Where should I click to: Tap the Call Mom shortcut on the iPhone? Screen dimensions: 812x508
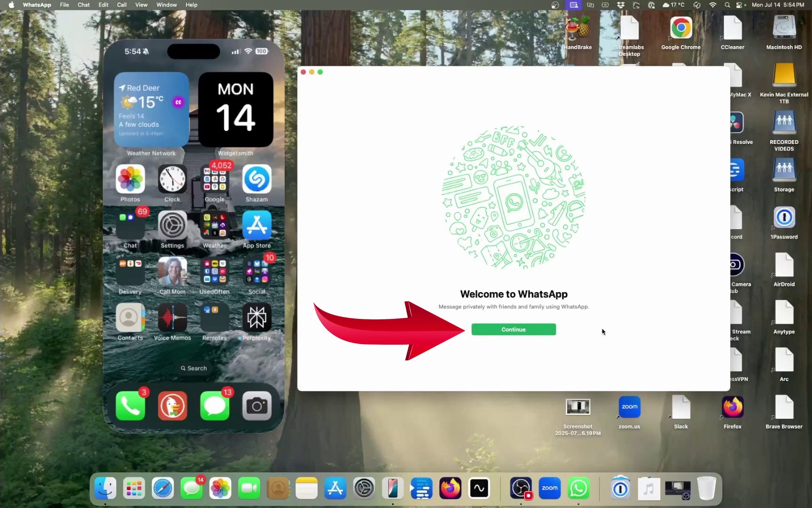click(172, 271)
